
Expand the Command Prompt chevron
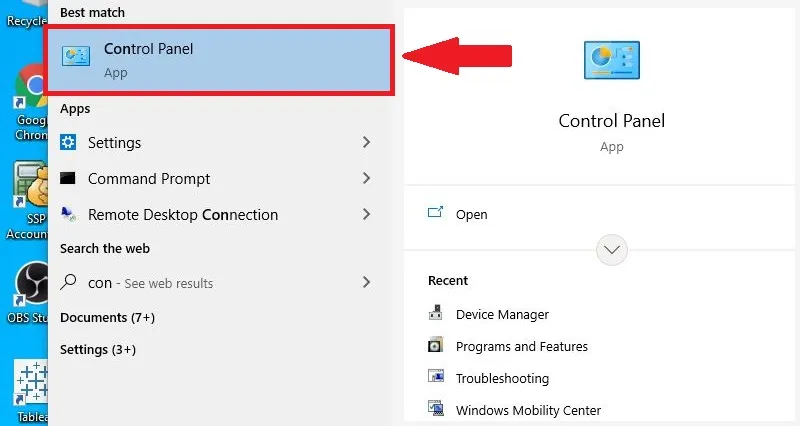pos(366,178)
